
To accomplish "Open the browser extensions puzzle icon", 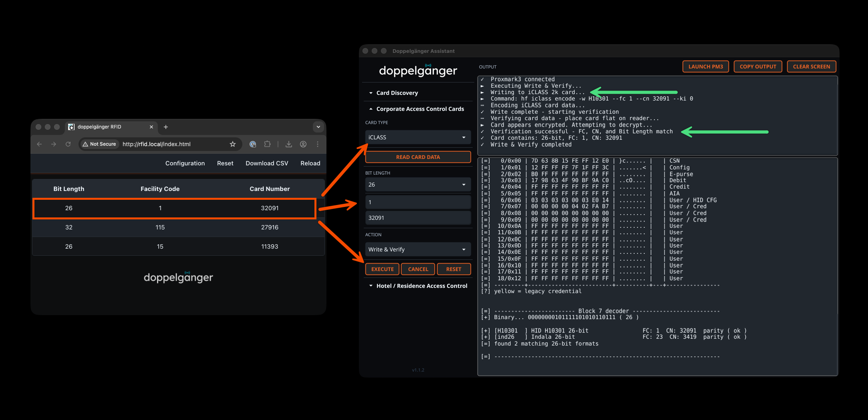I will tap(267, 144).
